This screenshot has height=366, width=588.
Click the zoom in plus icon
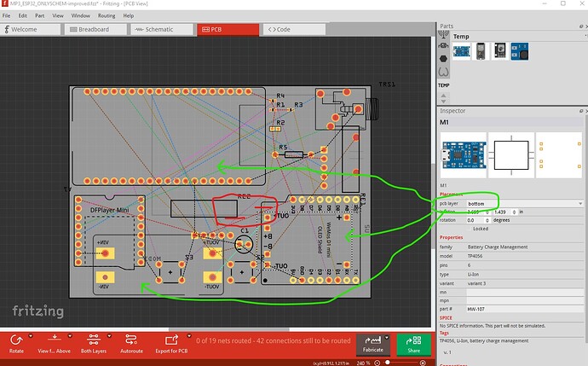pos(423,363)
